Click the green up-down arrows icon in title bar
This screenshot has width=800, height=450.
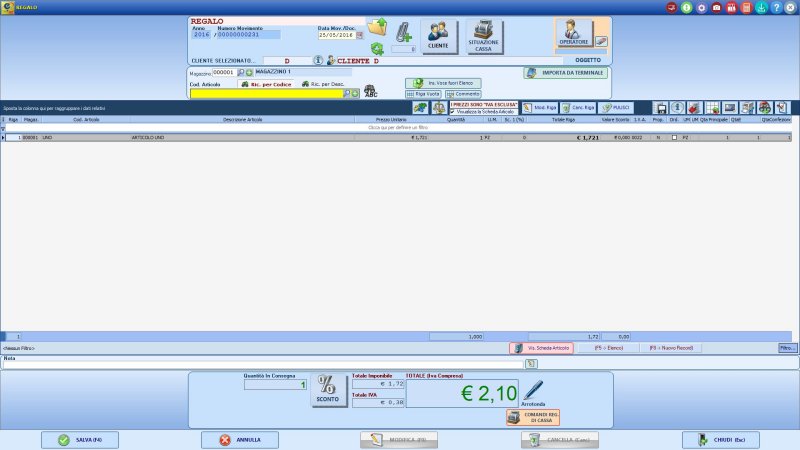pyautogui.click(x=687, y=8)
